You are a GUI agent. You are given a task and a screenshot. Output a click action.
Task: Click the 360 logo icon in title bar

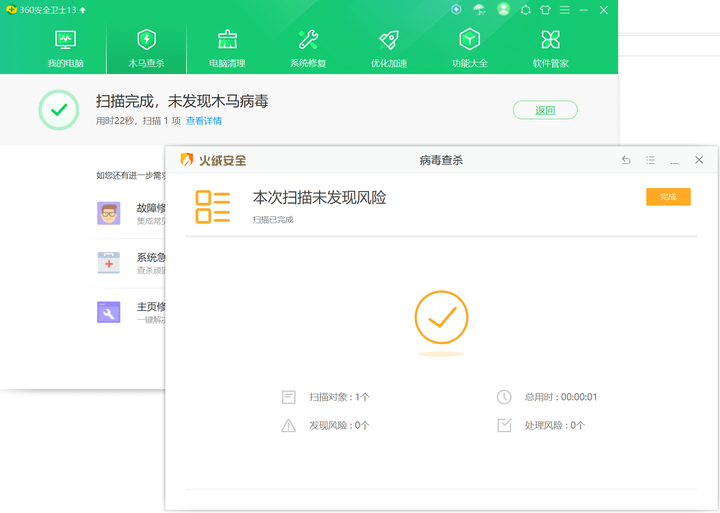(x=11, y=10)
